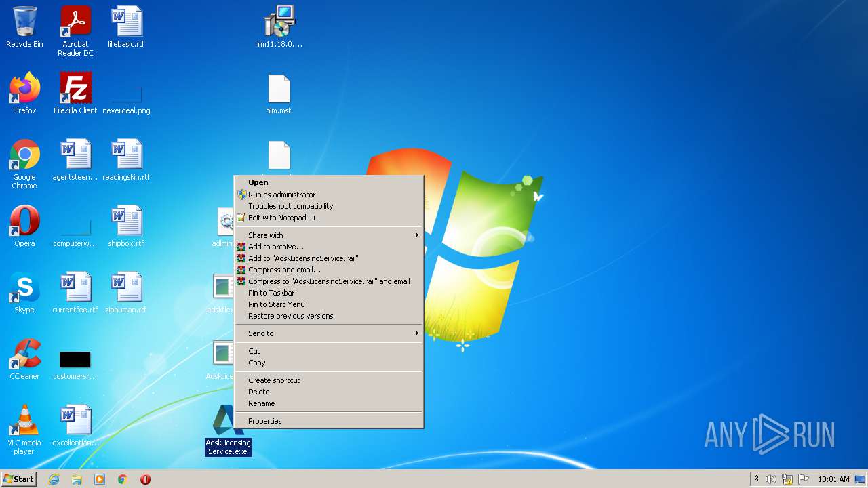The height and width of the screenshot is (488, 868).
Task: Select AdskLicensingService.exe icon
Action: [229, 430]
